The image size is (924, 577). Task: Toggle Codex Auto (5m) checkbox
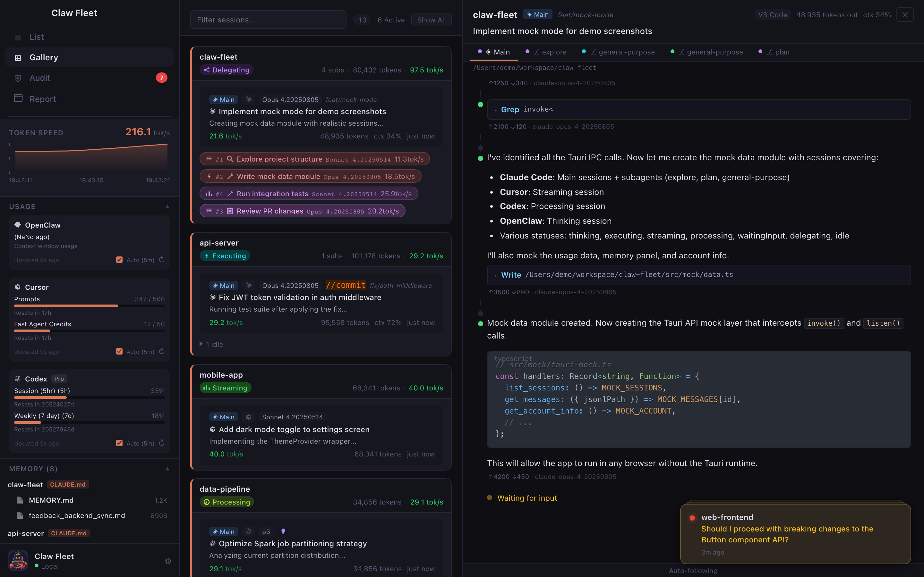tap(119, 443)
